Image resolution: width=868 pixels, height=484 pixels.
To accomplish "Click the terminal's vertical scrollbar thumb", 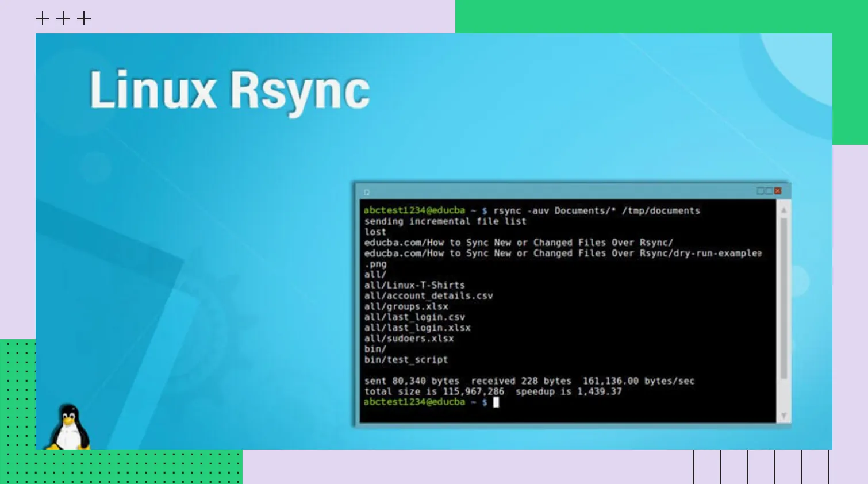I will click(x=783, y=299).
